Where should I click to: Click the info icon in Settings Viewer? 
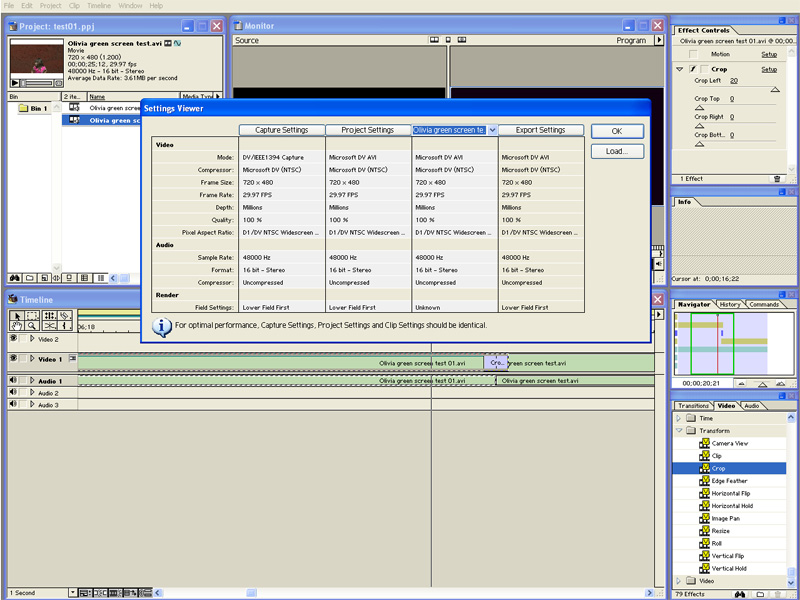tap(162, 327)
